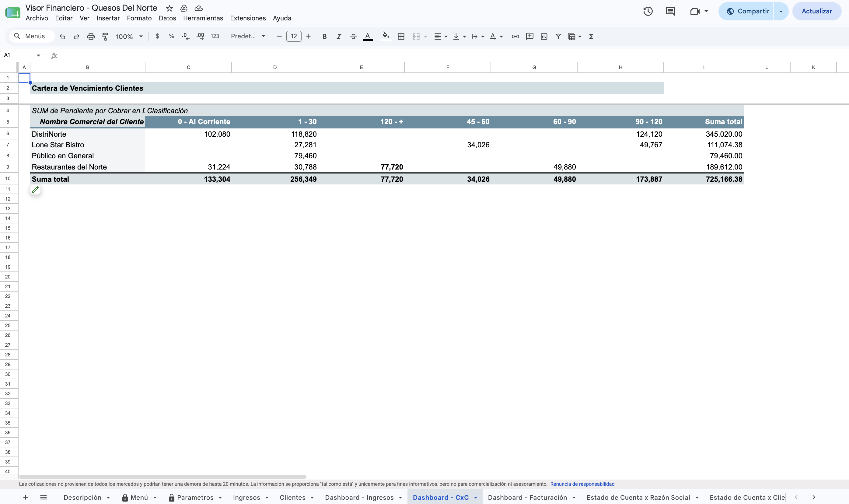Image resolution: width=849 pixels, height=504 pixels.
Task: Open the number format 123 menu
Action: 215,36
